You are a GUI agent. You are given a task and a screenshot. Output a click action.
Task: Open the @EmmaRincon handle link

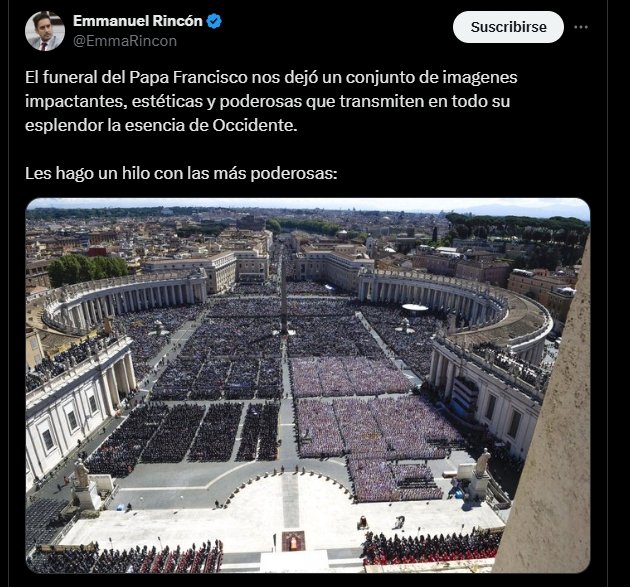click(125, 41)
